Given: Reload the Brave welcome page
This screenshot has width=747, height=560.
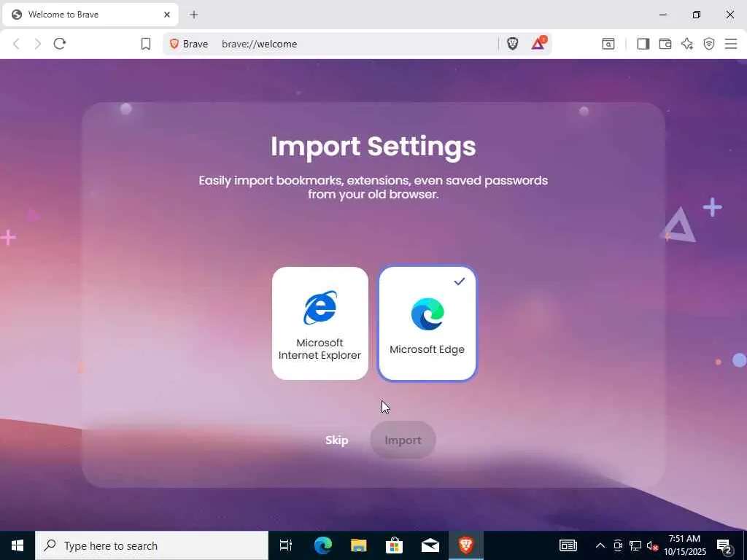Looking at the screenshot, I should [x=60, y=44].
